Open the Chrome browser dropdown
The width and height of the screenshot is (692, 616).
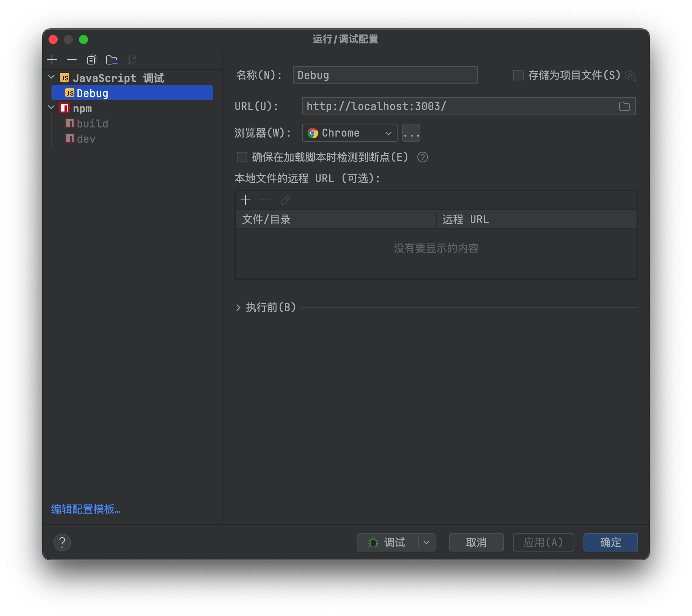349,133
